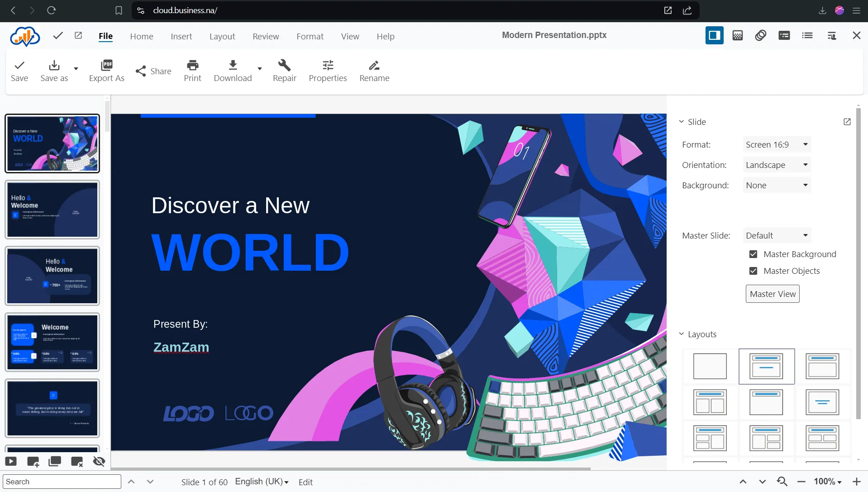Open Download dropdown arrow
868x492 pixels.
(x=260, y=69)
